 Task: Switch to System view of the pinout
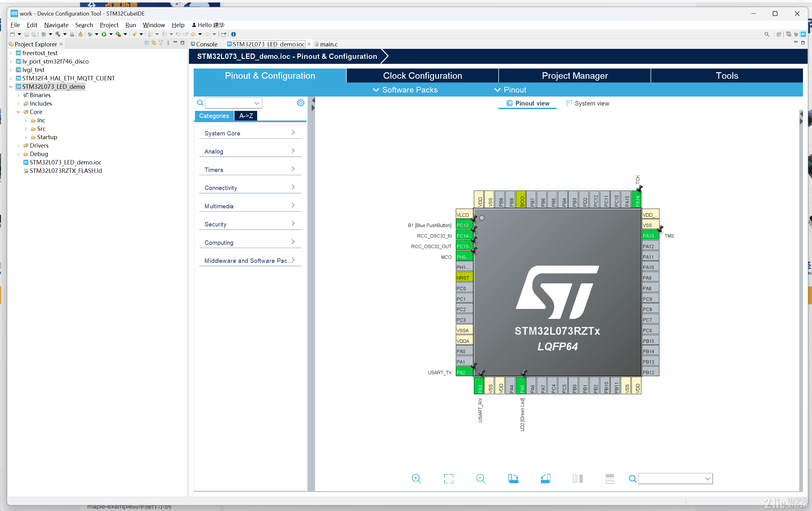pos(591,103)
